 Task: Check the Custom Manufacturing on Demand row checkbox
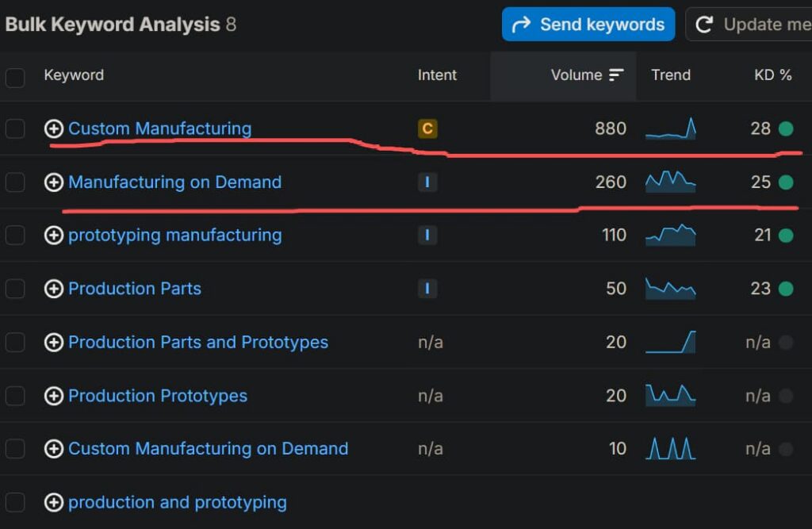15,449
